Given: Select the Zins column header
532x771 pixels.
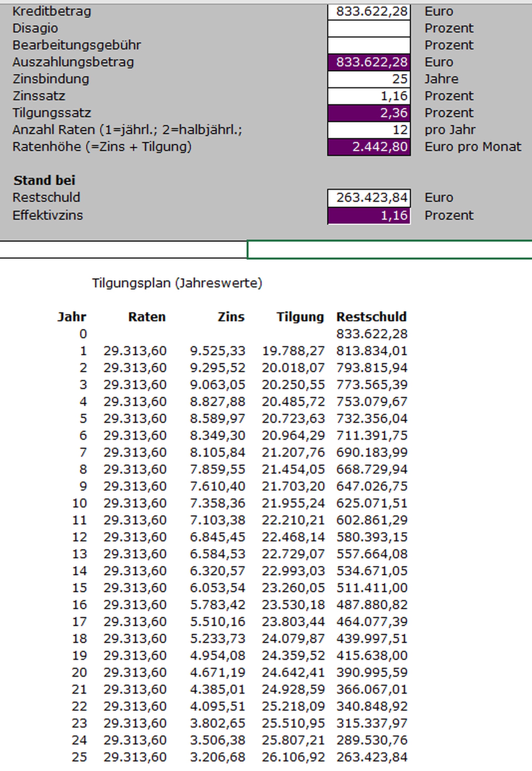Looking at the screenshot, I should click(231, 317).
